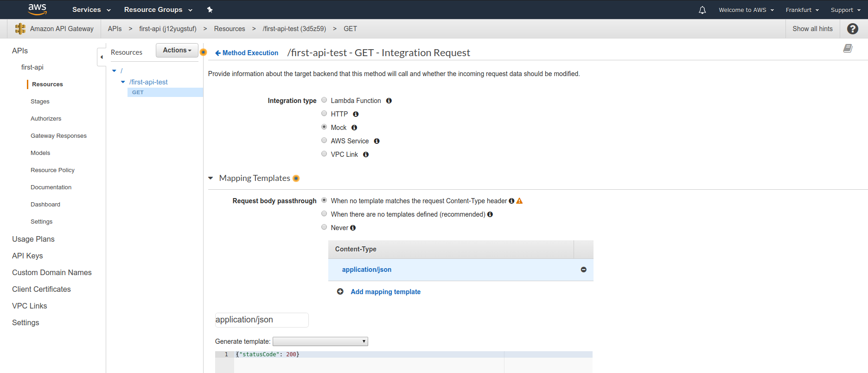Open Authorizers in the sidebar
868x373 pixels.
[x=46, y=119]
